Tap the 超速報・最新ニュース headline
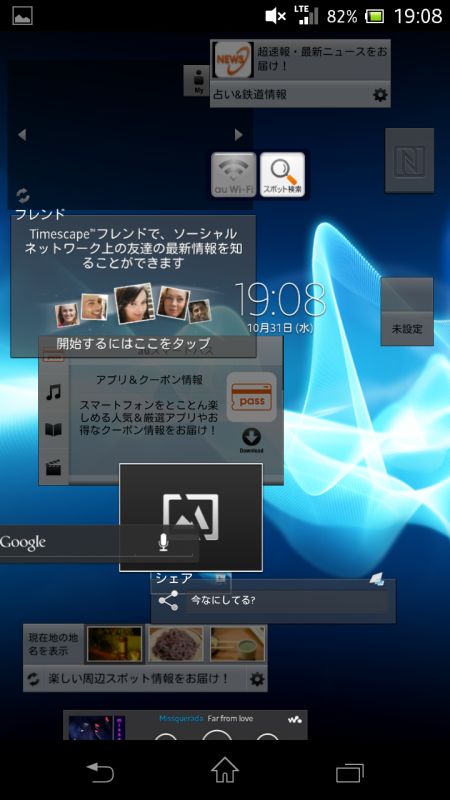Viewport: 450px width, 800px height. click(x=323, y=59)
